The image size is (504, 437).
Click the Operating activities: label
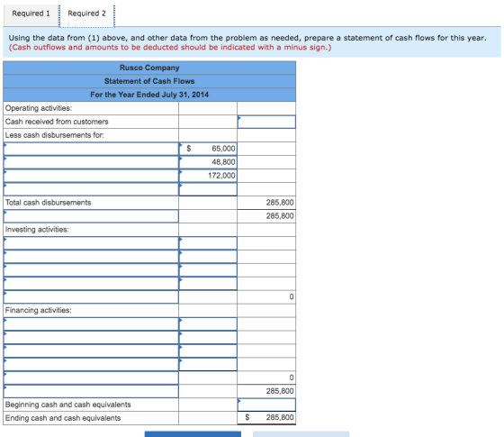(39, 108)
